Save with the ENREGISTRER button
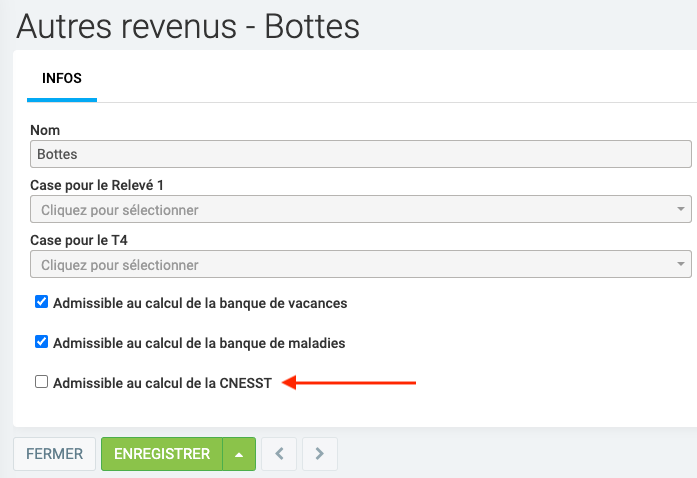Image resolution: width=697 pixels, height=478 pixels. [x=161, y=454]
